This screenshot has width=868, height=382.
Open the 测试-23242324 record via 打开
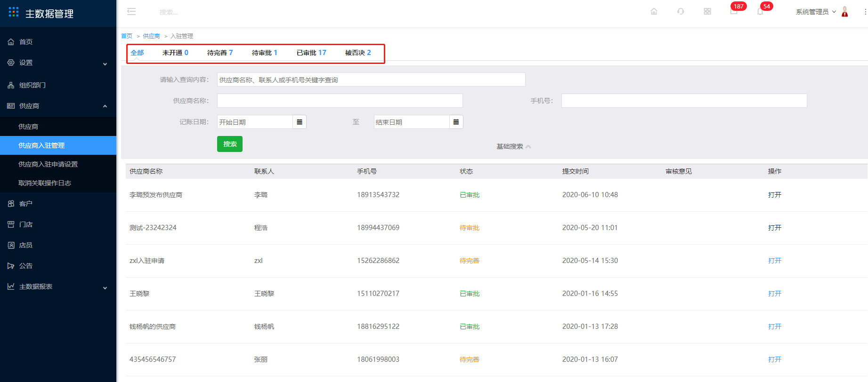click(x=774, y=228)
